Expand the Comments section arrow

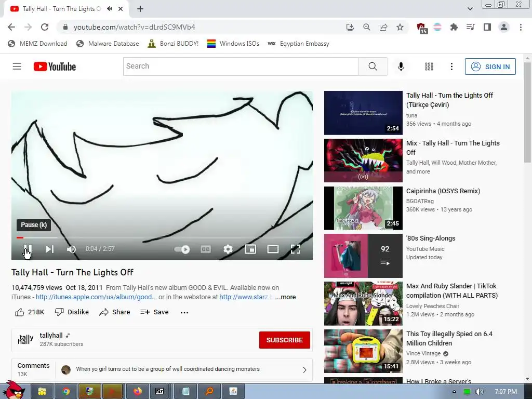click(x=304, y=370)
